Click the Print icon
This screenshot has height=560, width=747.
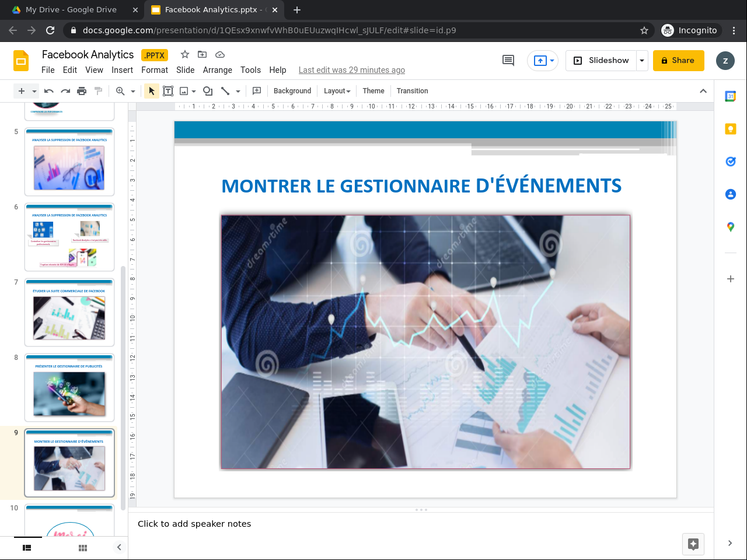click(x=82, y=91)
